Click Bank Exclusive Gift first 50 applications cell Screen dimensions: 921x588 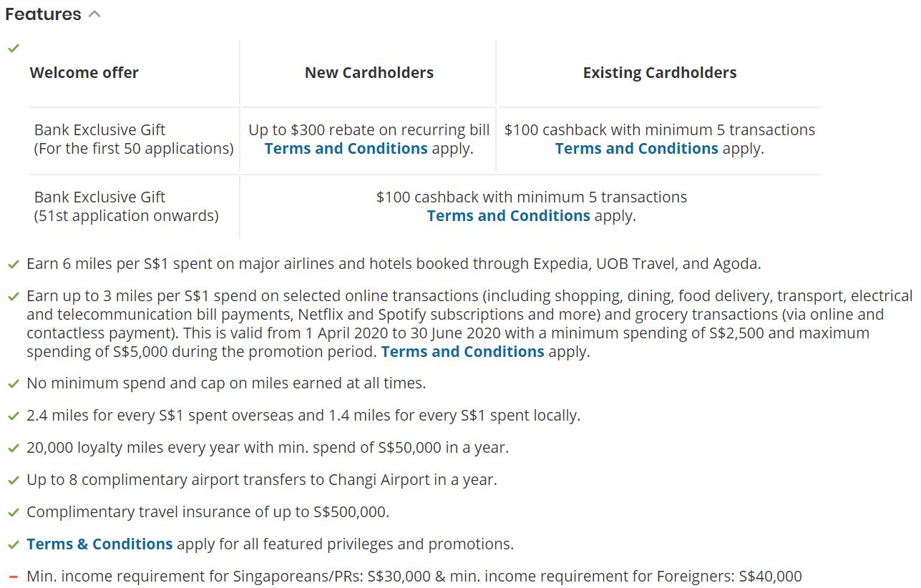tap(134, 139)
